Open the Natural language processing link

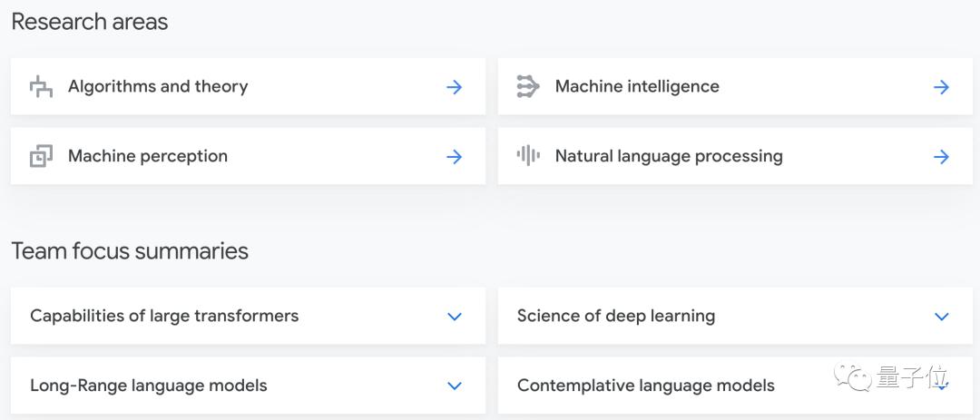(669, 156)
